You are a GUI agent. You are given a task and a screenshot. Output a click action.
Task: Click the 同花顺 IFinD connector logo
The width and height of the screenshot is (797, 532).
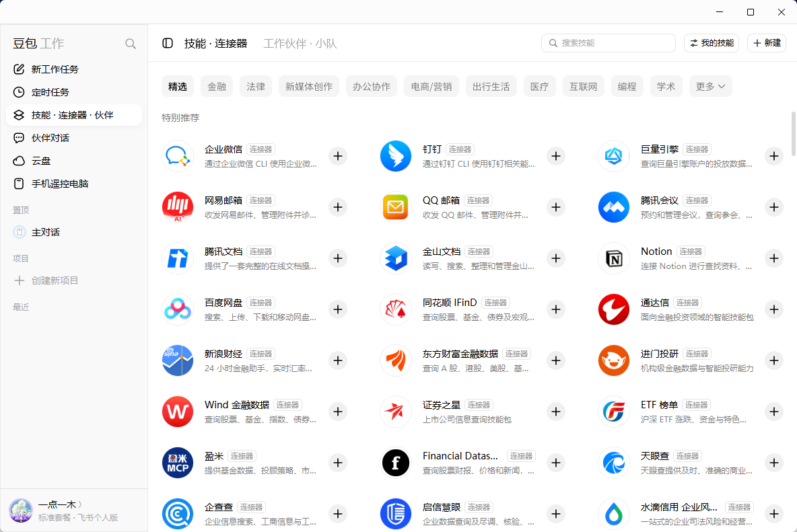pyautogui.click(x=395, y=309)
